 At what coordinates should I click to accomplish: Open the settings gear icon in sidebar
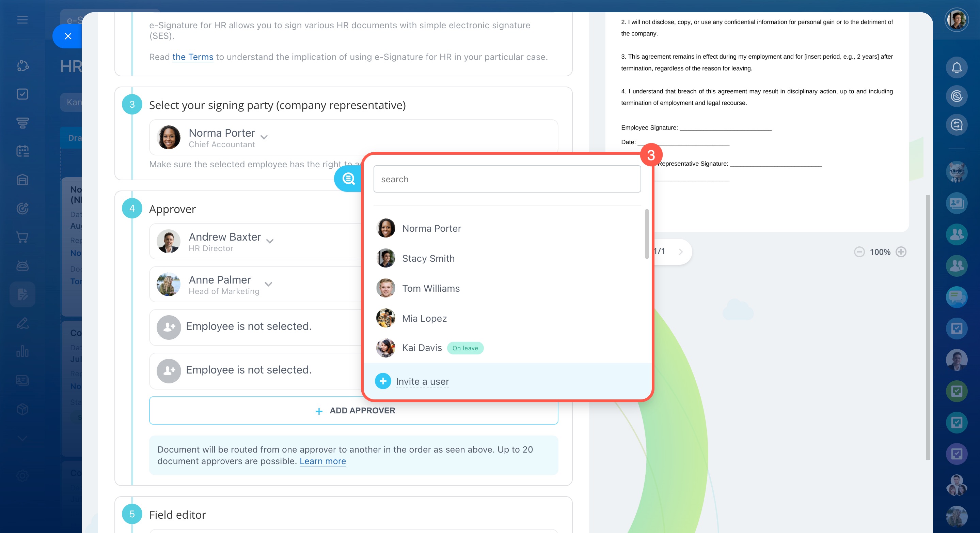22,475
